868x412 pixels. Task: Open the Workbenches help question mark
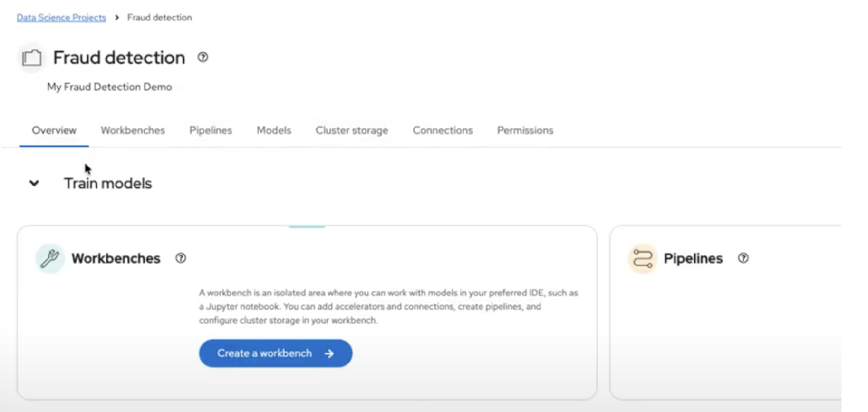tap(181, 258)
